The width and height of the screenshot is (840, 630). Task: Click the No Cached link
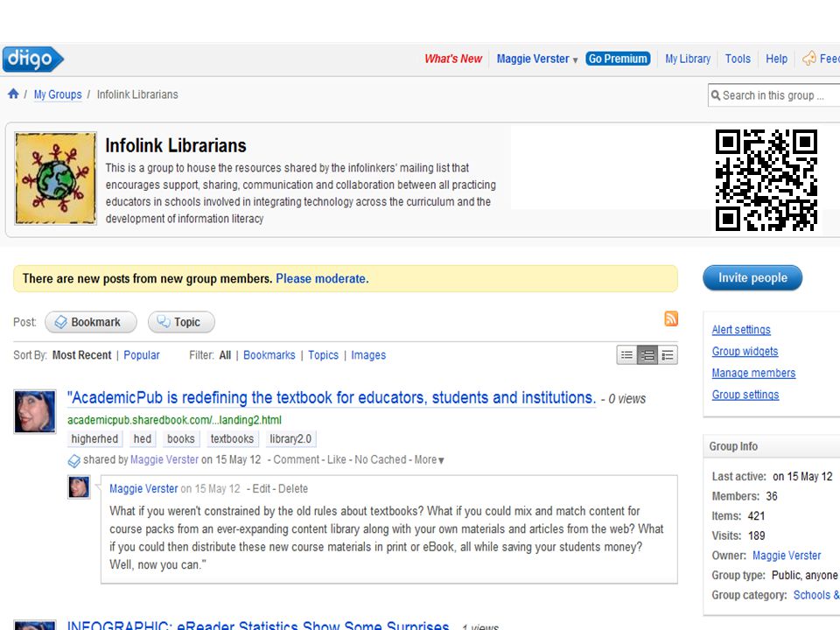click(x=381, y=459)
